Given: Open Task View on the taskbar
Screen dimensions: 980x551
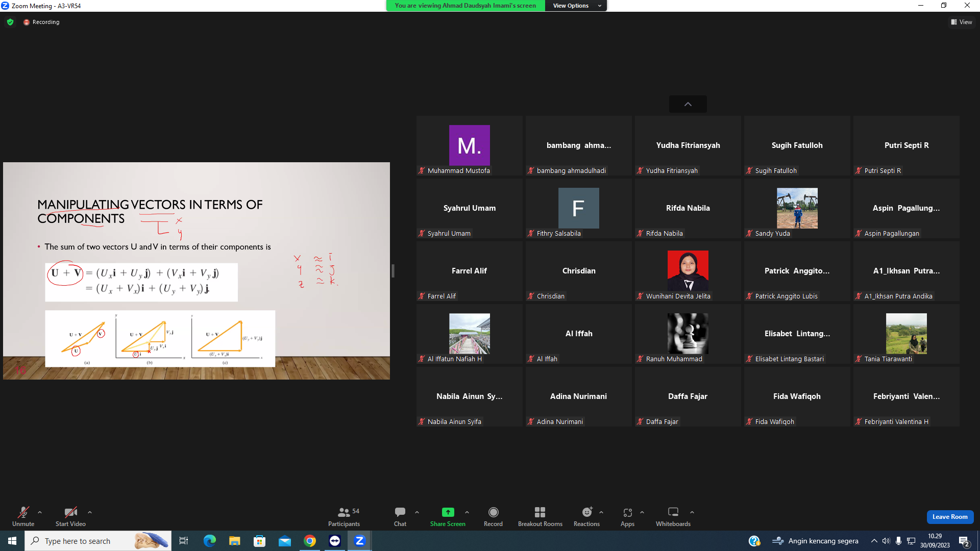Looking at the screenshot, I should pyautogui.click(x=184, y=541).
